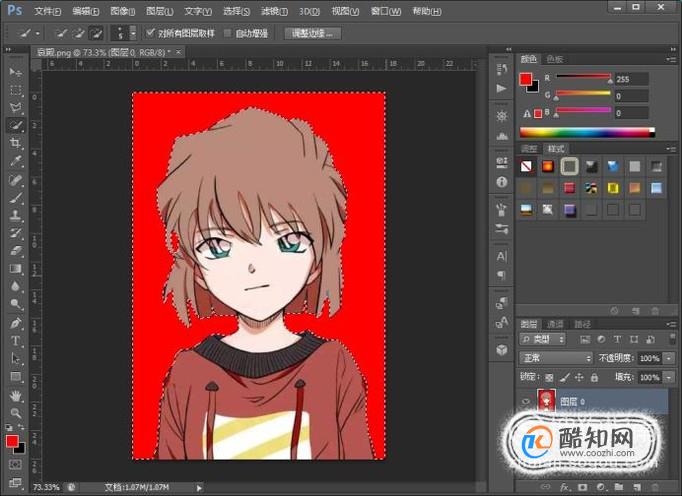Select the Quick Selection tool in toolbox

pos(16,126)
